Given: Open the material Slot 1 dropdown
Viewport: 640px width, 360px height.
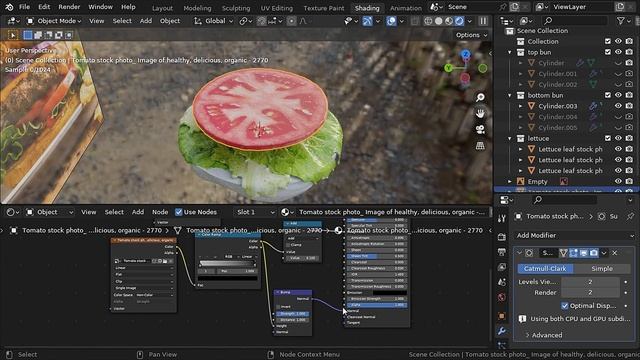Looking at the screenshot, I should (256, 212).
